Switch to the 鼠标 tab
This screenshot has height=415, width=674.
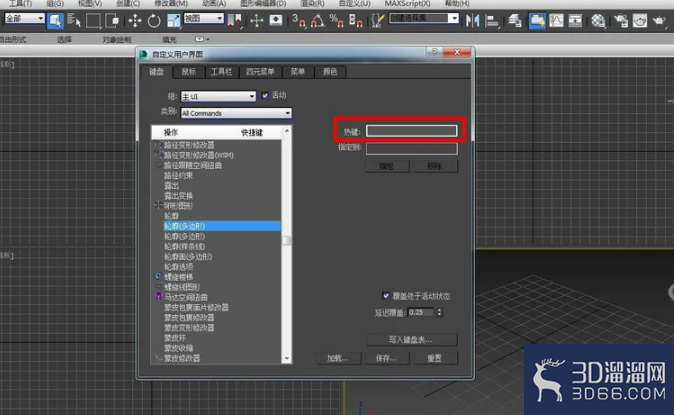pyautogui.click(x=189, y=72)
